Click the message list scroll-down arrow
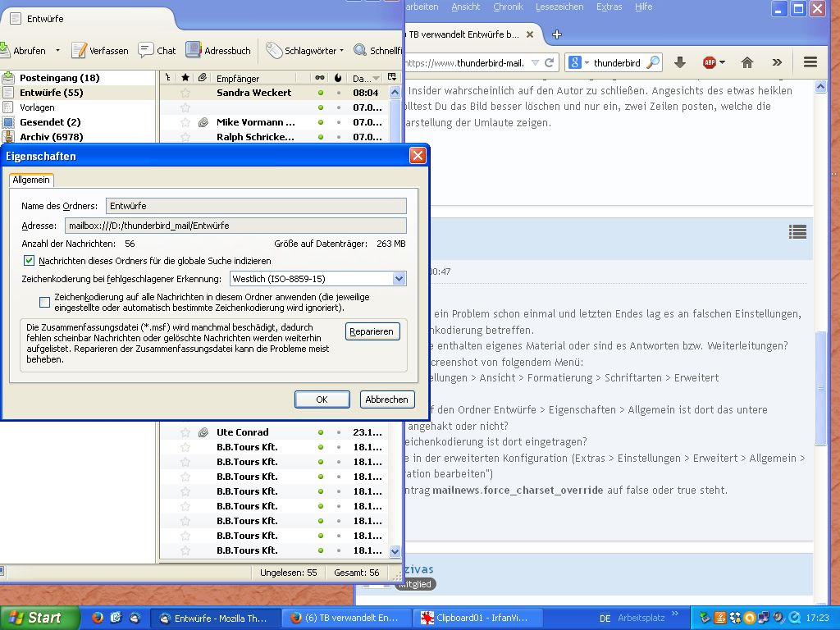This screenshot has width=840, height=630. [x=395, y=552]
